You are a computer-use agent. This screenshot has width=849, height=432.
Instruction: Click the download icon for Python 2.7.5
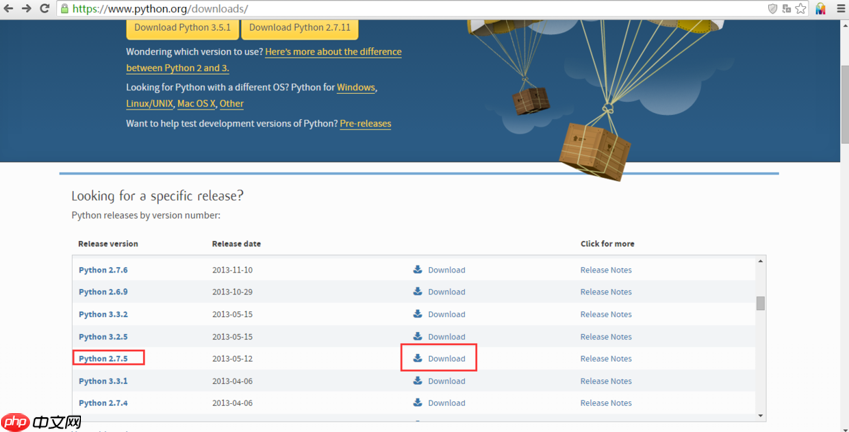[417, 358]
